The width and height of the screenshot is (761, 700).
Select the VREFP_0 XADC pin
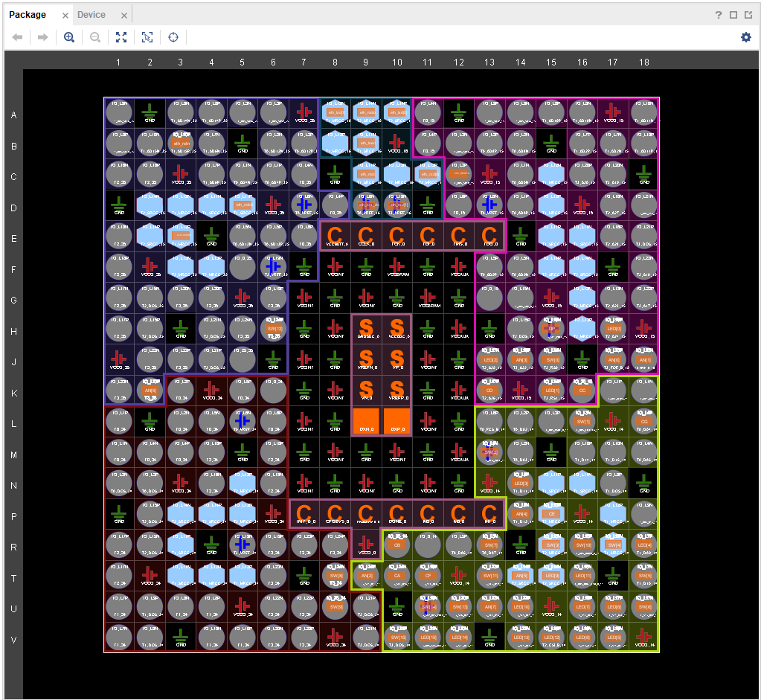click(396, 391)
